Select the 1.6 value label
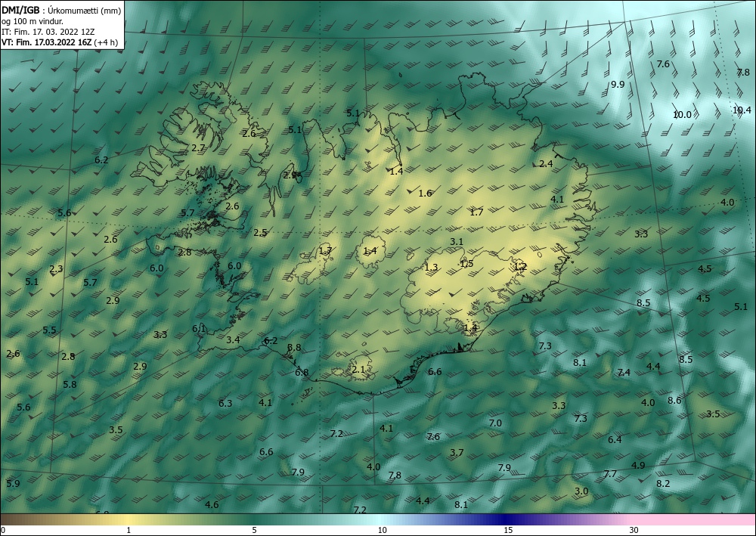Image resolution: width=756 pixels, height=536 pixels. click(x=425, y=194)
